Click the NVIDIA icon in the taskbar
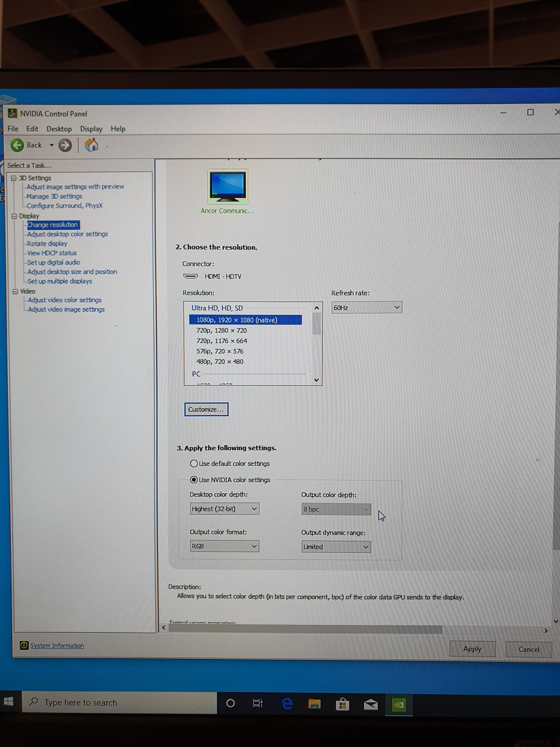560x747 pixels. pyautogui.click(x=399, y=704)
